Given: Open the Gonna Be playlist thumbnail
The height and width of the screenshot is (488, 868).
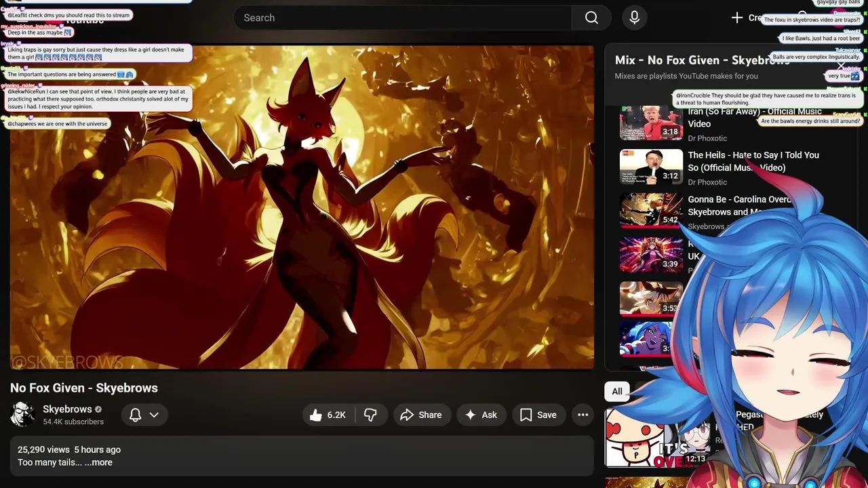Looking at the screenshot, I should coord(651,211).
